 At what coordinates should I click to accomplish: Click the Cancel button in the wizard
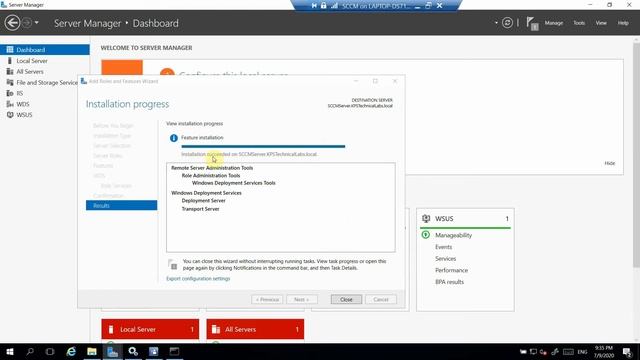tap(380, 299)
